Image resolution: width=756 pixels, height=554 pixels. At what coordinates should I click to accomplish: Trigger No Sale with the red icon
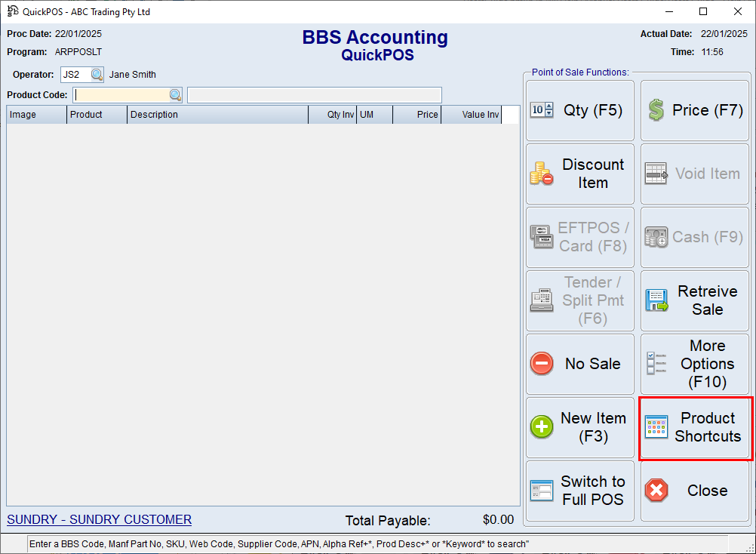click(541, 363)
